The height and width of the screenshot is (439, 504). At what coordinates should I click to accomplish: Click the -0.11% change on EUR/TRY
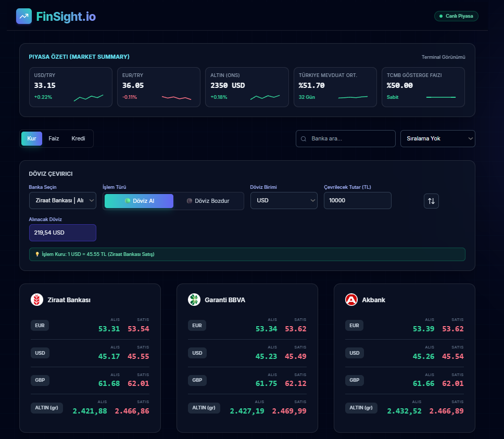tap(130, 97)
